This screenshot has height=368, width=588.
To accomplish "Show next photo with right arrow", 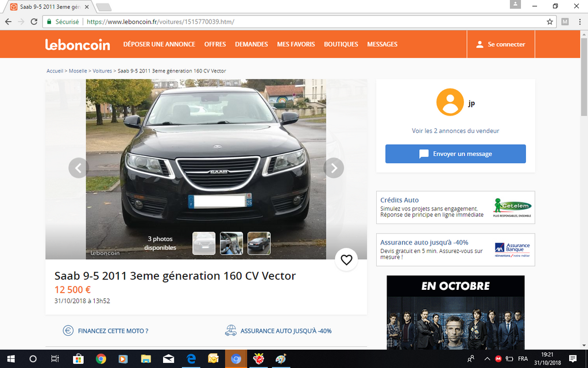I will [334, 168].
